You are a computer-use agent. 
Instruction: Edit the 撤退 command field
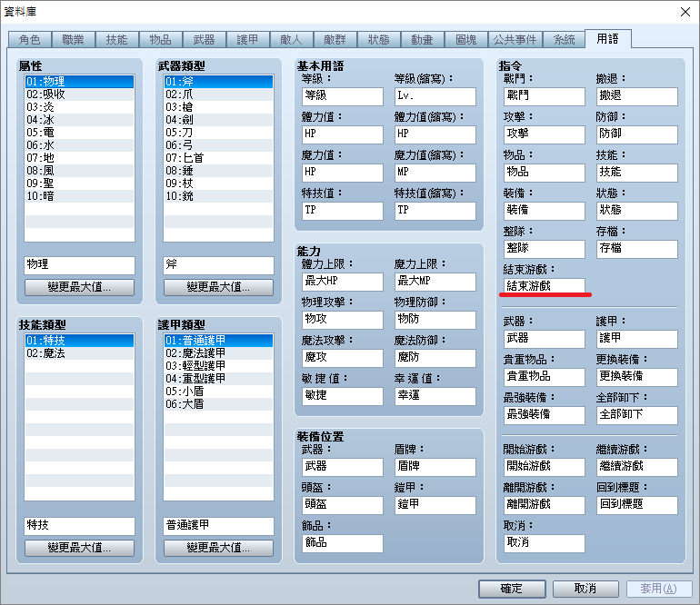pos(637,96)
